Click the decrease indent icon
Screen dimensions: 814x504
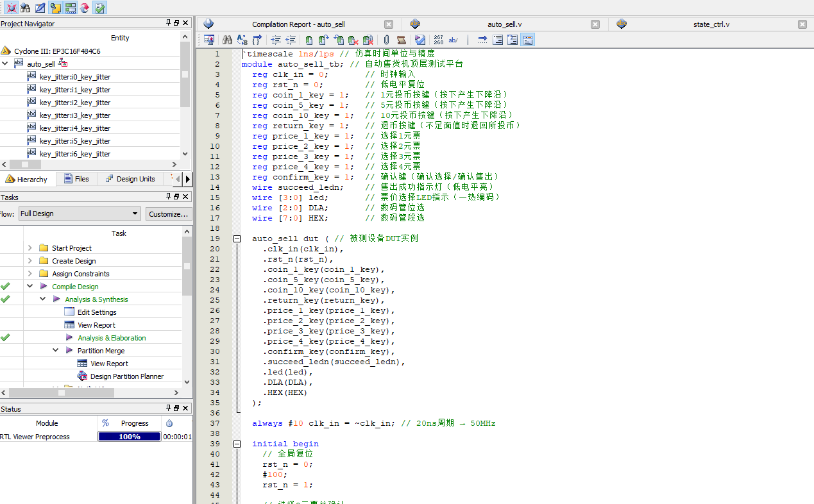tap(291, 40)
